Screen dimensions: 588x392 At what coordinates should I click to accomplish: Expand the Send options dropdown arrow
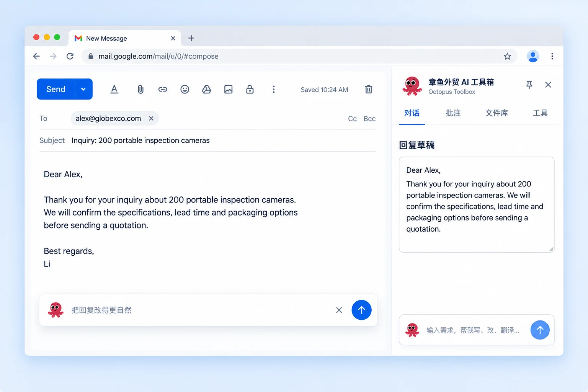pyautogui.click(x=83, y=89)
